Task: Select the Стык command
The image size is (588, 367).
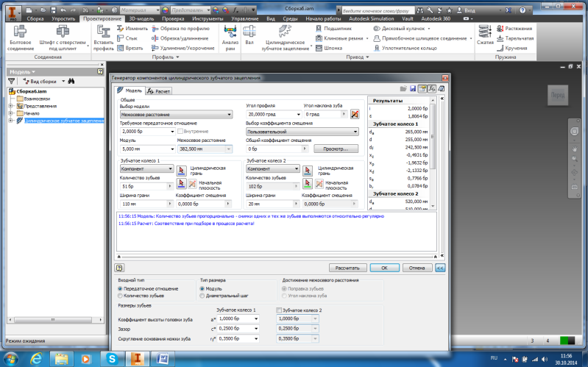Action: click(x=127, y=38)
